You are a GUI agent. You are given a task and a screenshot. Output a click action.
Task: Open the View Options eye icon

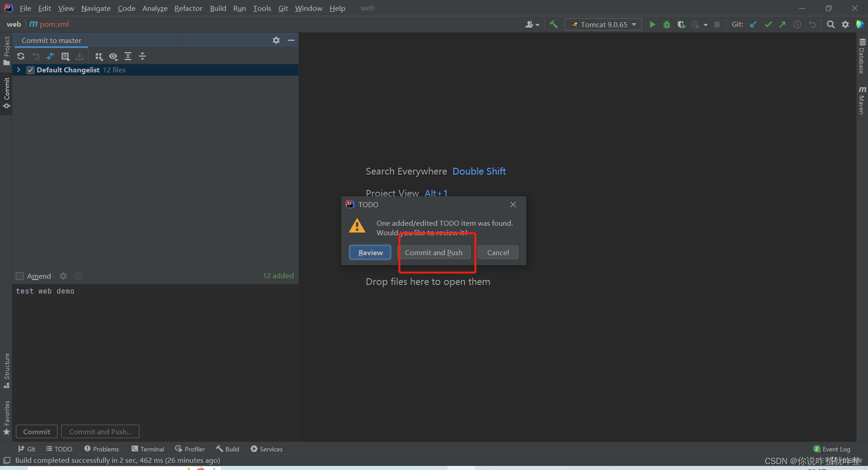click(x=113, y=56)
